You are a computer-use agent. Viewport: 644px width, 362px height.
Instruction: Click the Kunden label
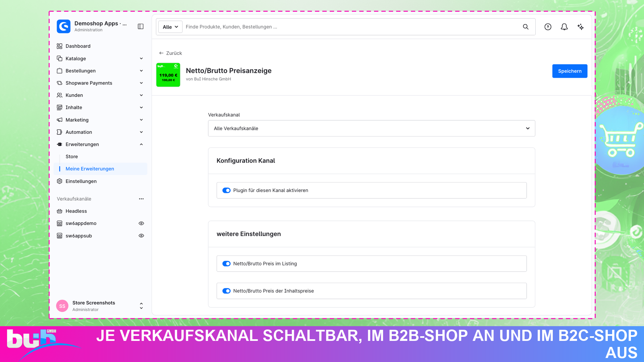point(74,95)
